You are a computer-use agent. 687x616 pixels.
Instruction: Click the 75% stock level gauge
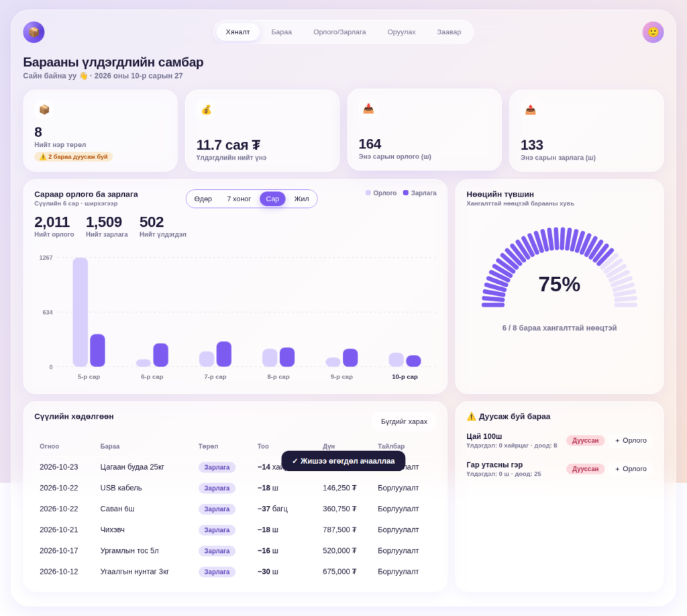click(559, 267)
